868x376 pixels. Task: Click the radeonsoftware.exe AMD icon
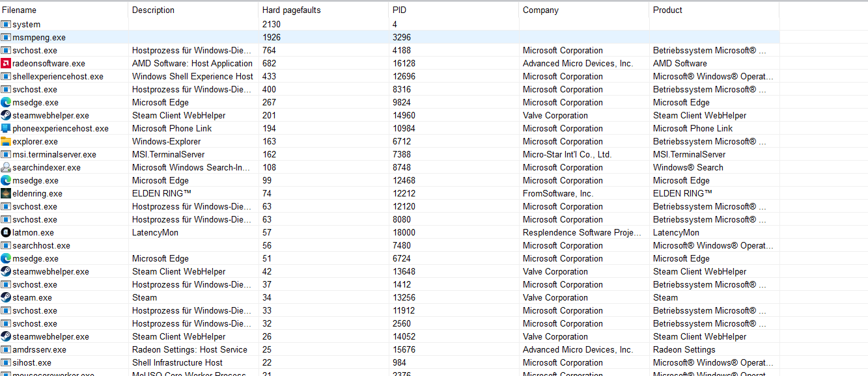(x=6, y=63)
